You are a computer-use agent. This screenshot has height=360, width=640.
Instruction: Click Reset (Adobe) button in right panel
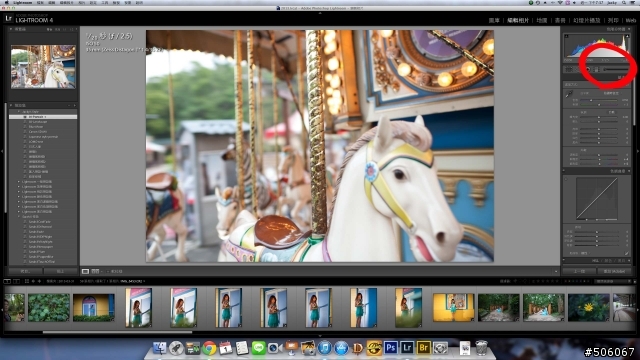click(x=614, y=271)
